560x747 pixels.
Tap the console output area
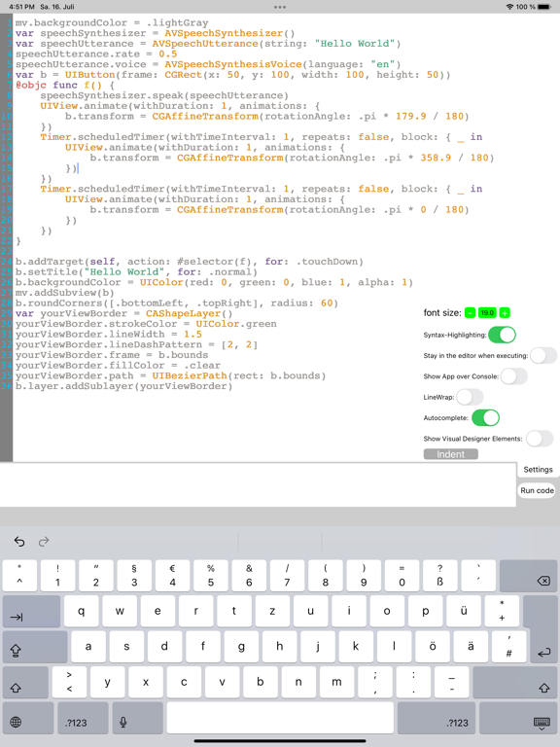pos(258,484)
